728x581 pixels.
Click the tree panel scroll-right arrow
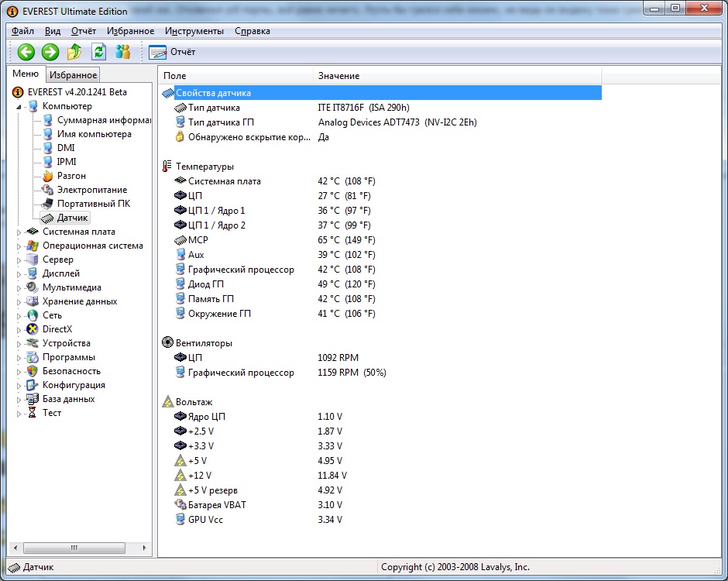click(144, 548)
